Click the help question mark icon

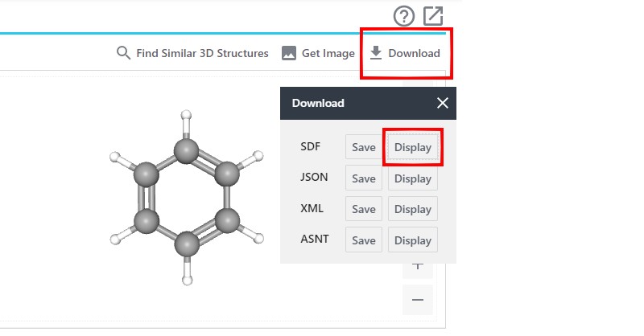pyautogui.click(x=403, y=16)
